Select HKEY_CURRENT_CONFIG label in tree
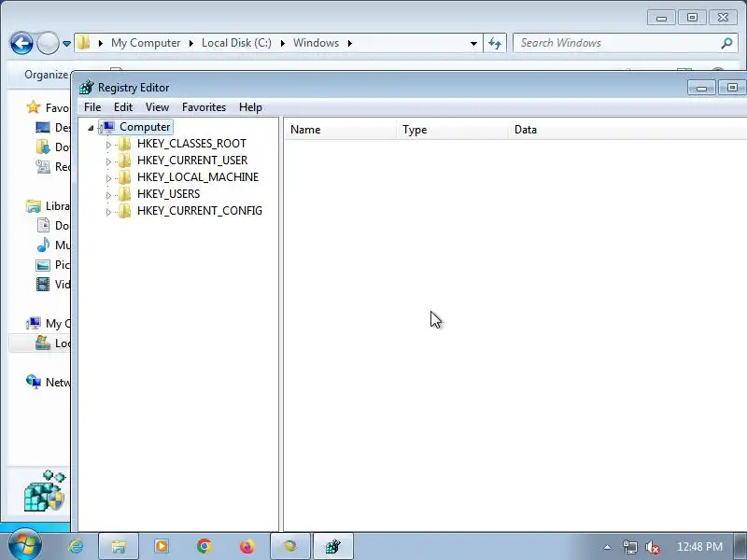Screen dimensions: 747x560 click(x=200, y=211)
